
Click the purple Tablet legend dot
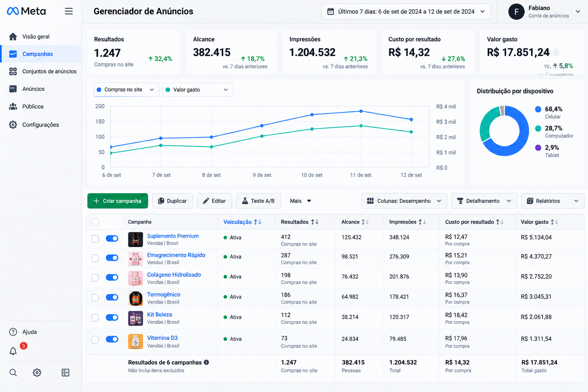[538, 148]
